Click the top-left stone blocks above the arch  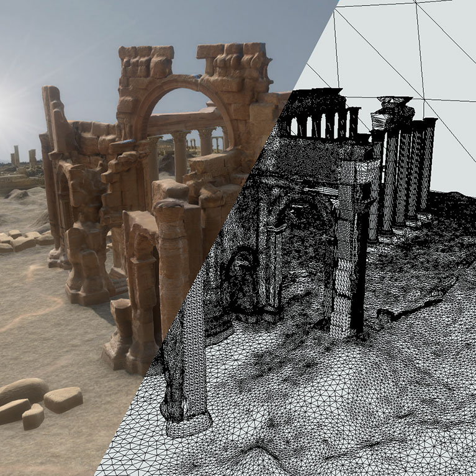(x=146, y=62)
